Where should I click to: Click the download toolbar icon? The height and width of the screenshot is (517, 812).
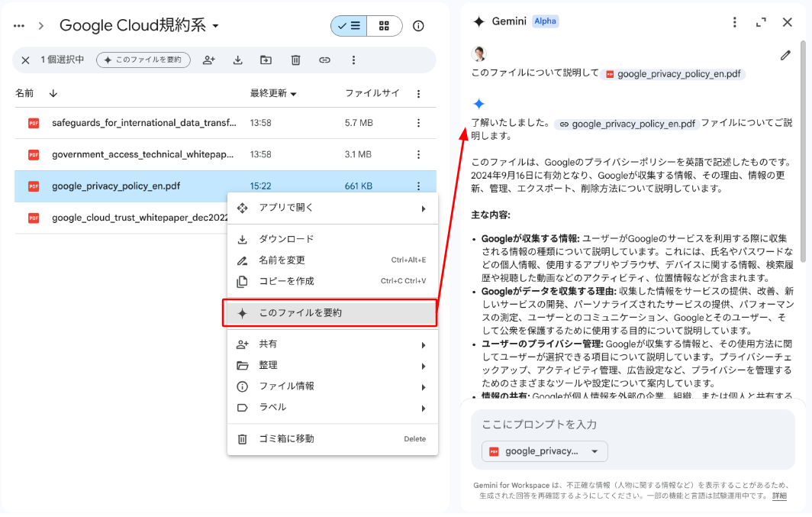click(237, 60)
